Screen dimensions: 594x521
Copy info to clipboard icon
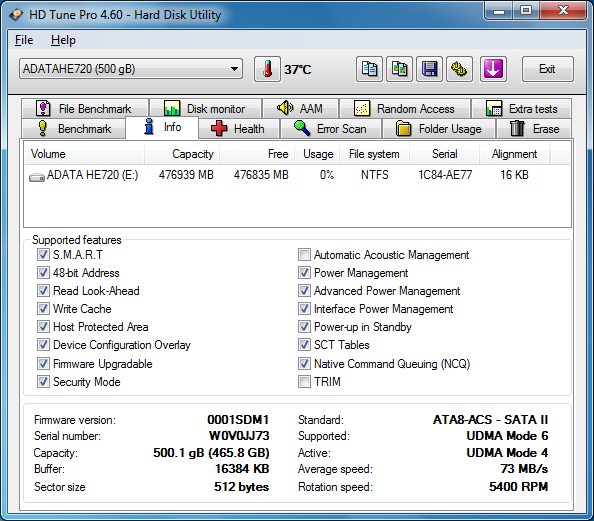coord(369,69)
